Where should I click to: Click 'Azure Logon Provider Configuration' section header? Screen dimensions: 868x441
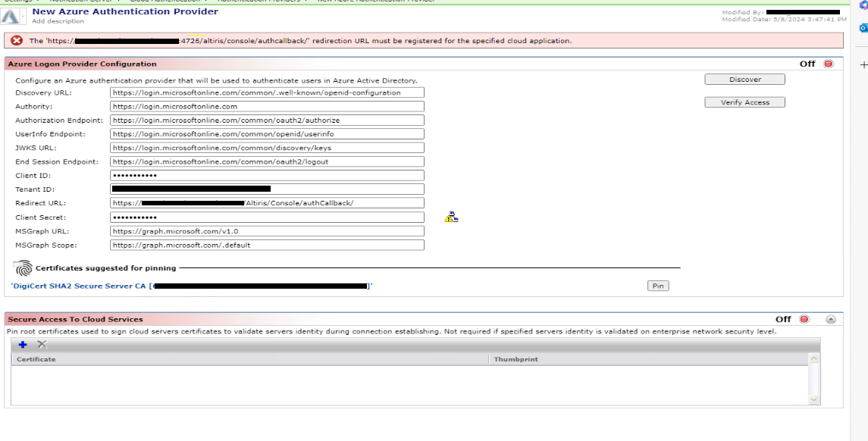[82, 64]
